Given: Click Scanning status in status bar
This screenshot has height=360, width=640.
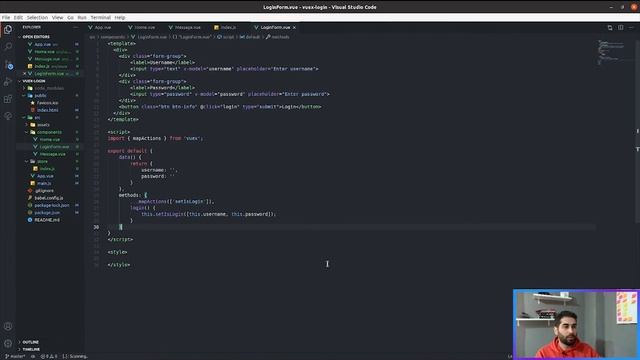Looking at the screenshot, I should point(75,356).
